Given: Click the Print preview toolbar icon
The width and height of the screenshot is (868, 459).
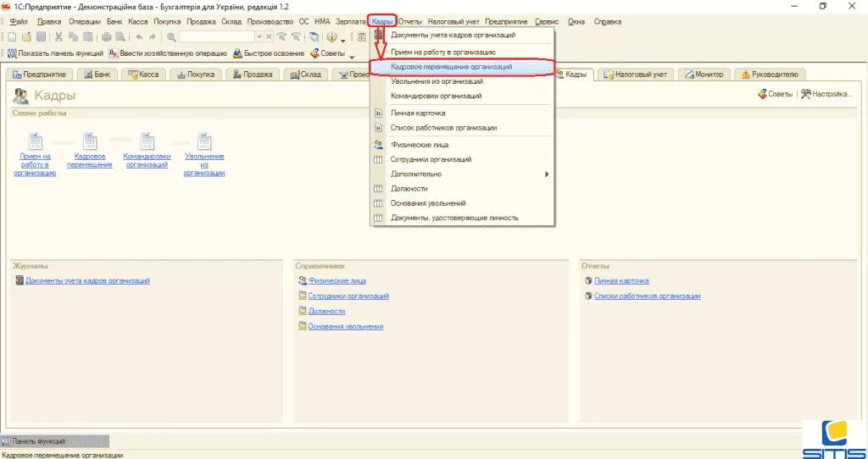Looking at the screenshot, I should click(120, 37).
